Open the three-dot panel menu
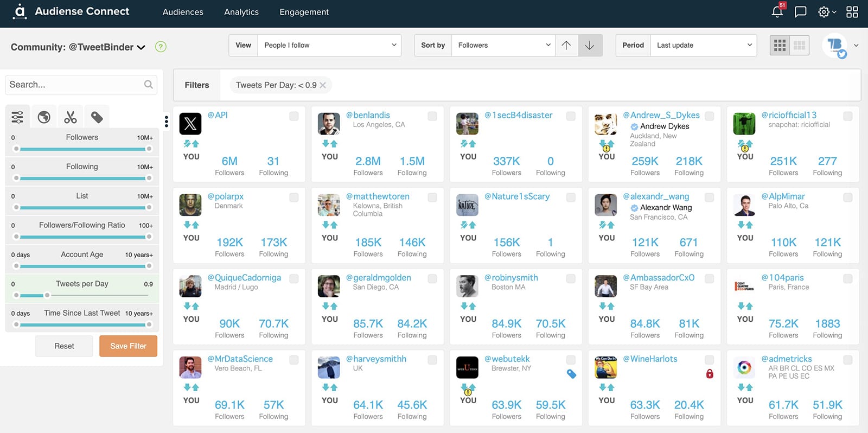The image size is (868, 433). pos(166,122)
